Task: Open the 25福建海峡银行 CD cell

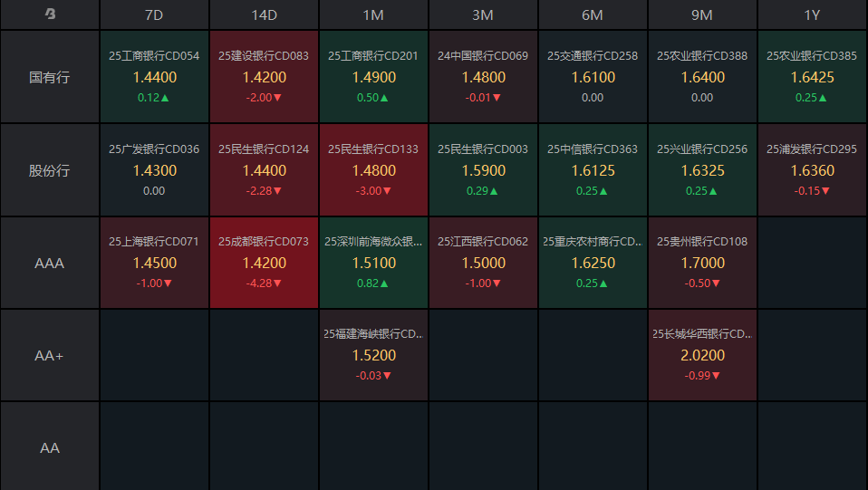Action: click(x=373, y=356)
